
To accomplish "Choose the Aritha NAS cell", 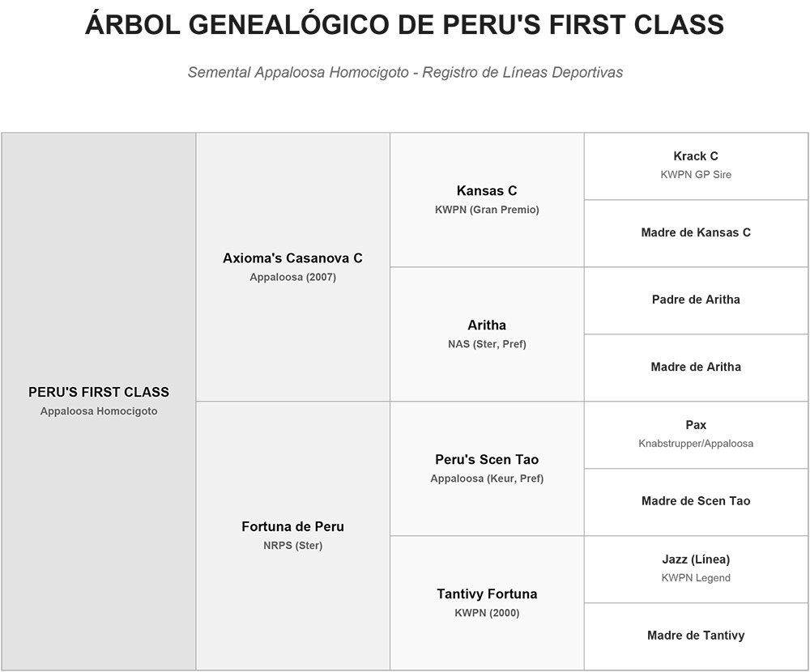I will [487, 334].
